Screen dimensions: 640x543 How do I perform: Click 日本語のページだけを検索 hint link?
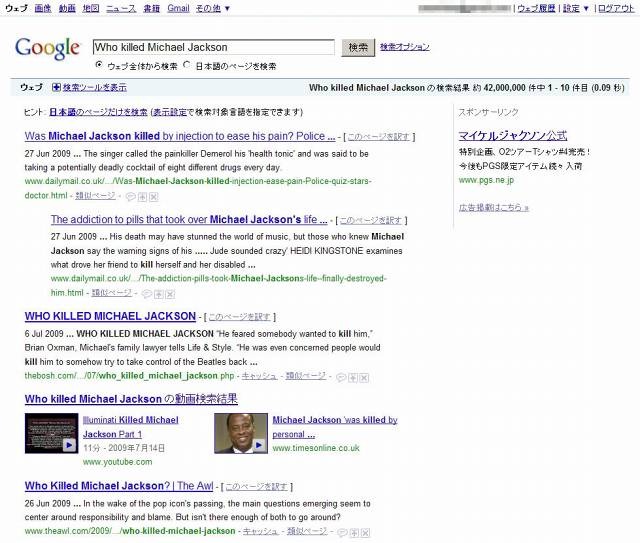coord(98,112)
